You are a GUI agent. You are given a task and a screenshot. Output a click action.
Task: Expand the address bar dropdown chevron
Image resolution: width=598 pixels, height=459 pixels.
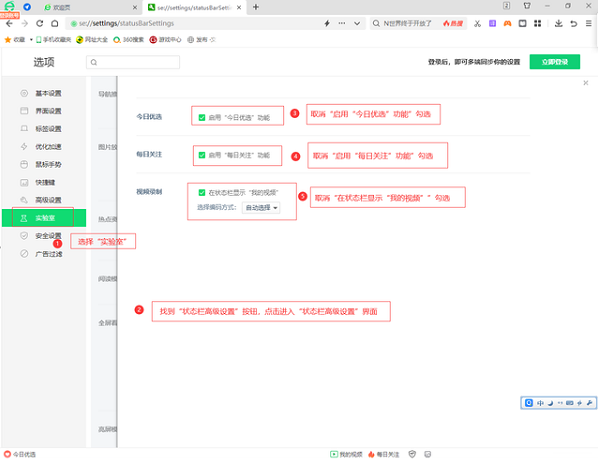(357, 23)
